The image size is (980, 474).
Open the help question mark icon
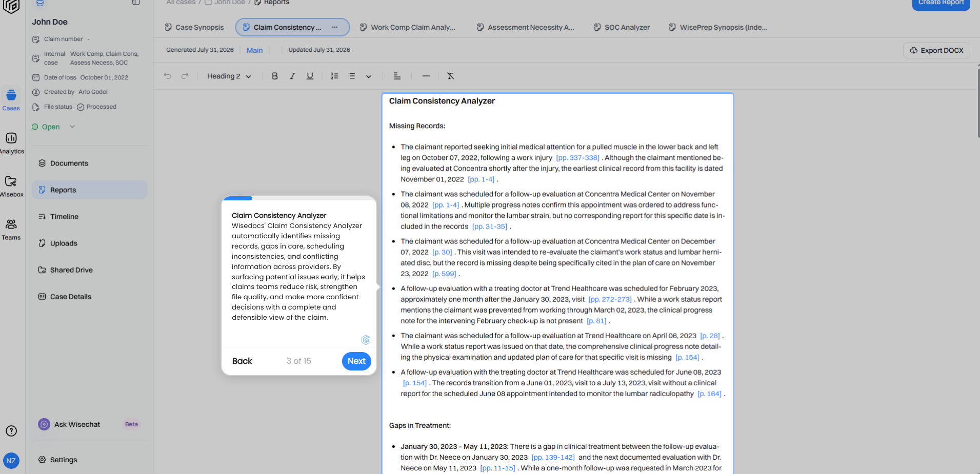click(x=11, y=431)
